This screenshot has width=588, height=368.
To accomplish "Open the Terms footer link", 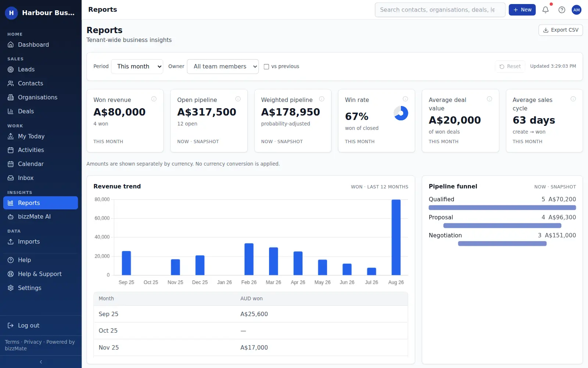I will click(12, 342).
